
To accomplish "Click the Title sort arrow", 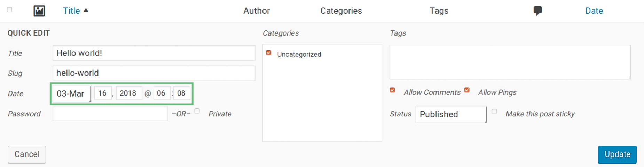I will pyautogui.click(x=86, y=10).
